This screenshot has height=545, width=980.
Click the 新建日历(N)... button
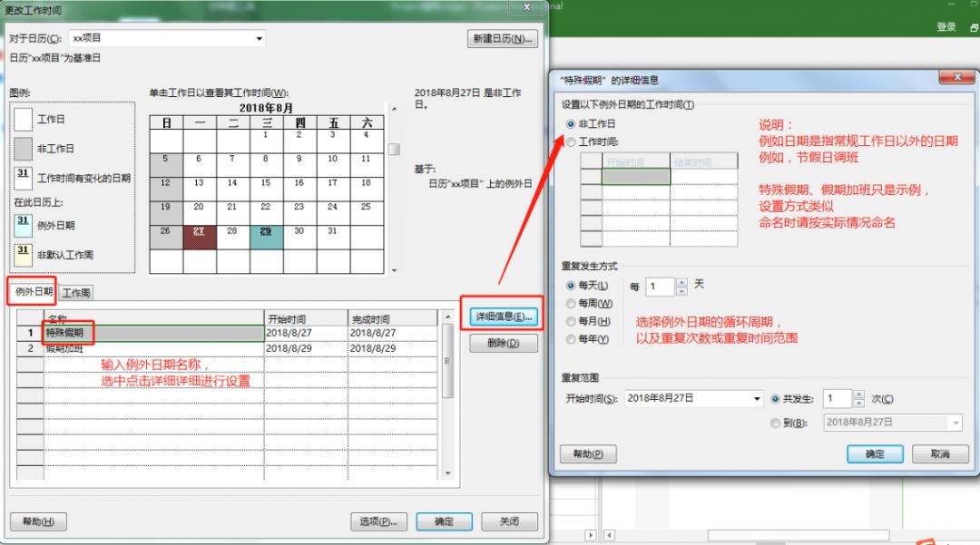click(502, 39)
